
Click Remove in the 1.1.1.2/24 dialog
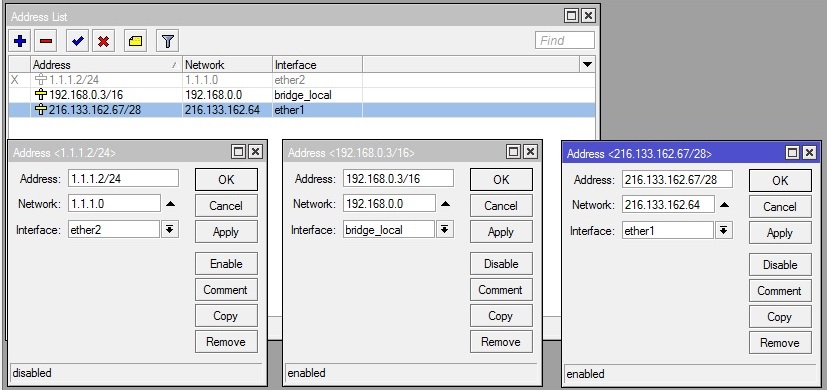[226, 341]
